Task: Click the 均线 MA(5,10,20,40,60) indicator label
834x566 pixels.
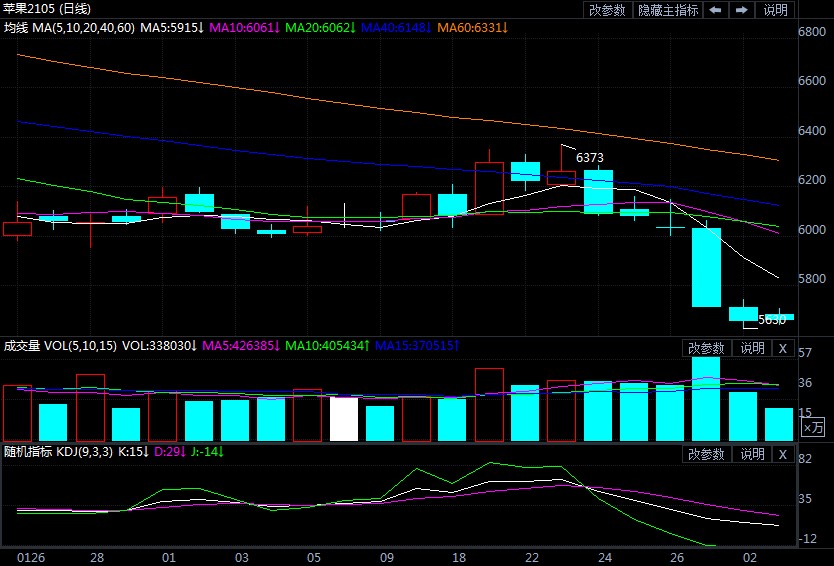Action: point(69,27)
